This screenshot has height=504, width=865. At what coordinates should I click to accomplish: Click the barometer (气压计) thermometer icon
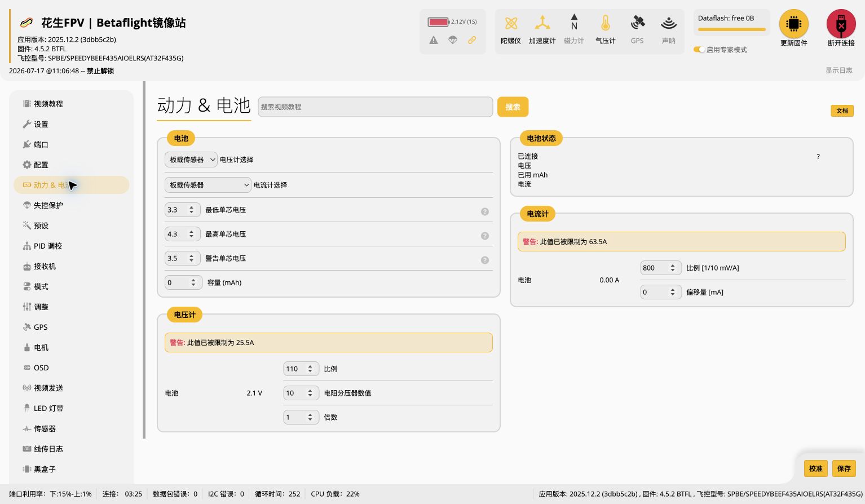(605, 23)
